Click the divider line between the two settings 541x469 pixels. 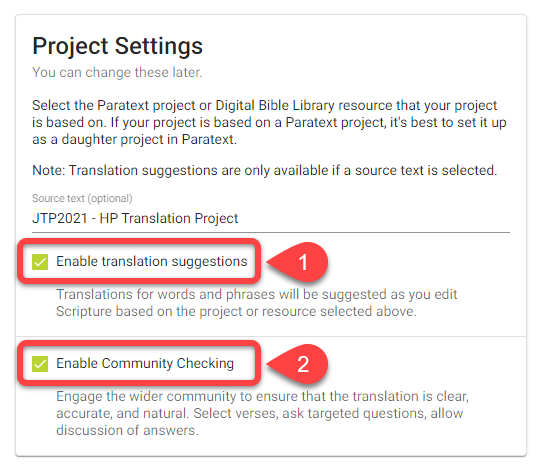point(271,336)
